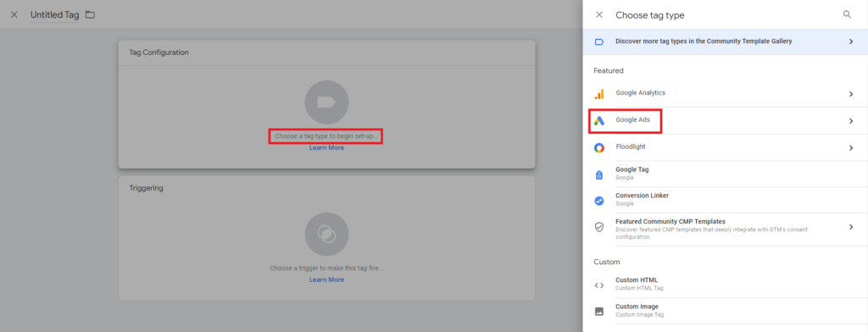
Task: Select Google Ads tag type
Action: pos(726,120)
